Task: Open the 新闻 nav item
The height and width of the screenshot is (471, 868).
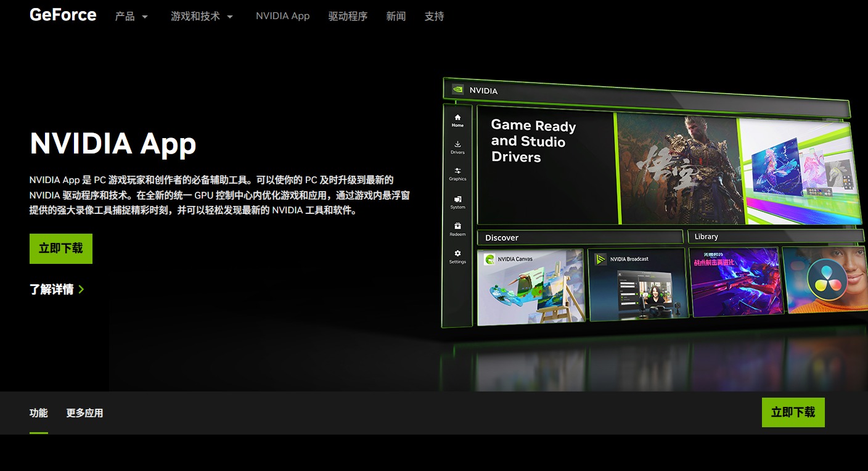Action: [x=396, y=17]
